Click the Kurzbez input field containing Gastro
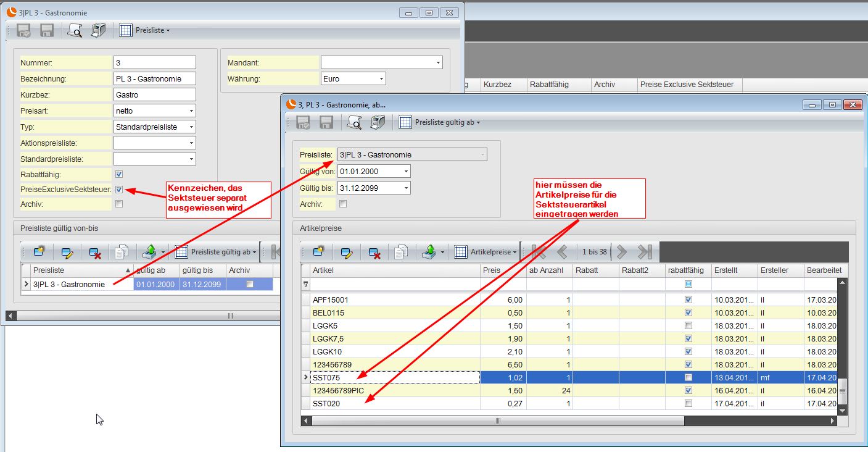The width and height of the screenshot is (868, 452). 155,95
